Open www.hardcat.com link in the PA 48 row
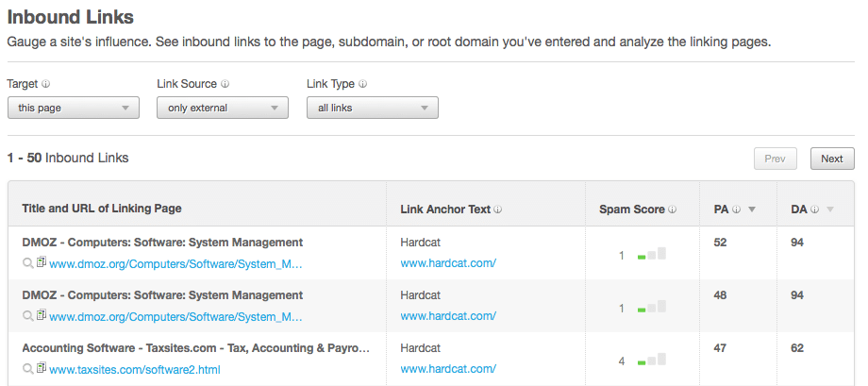Screen dimensions: 868x386 [x=448, y=316]
